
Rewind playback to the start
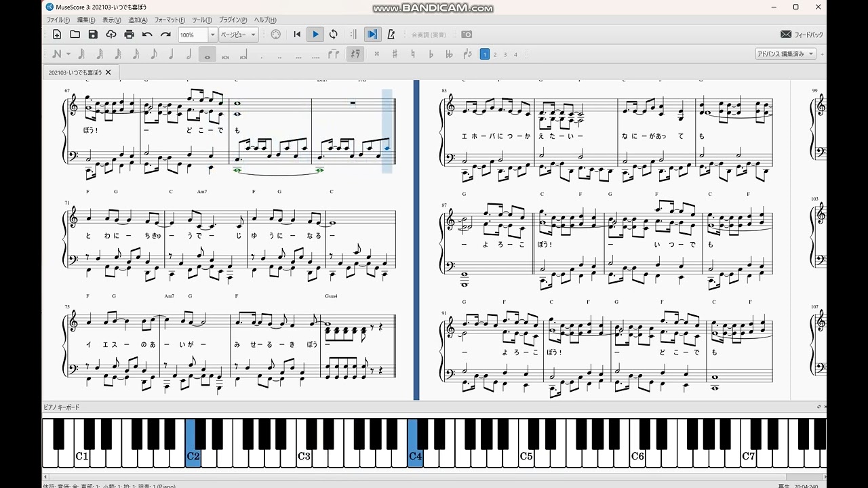[x=297, y=35]
